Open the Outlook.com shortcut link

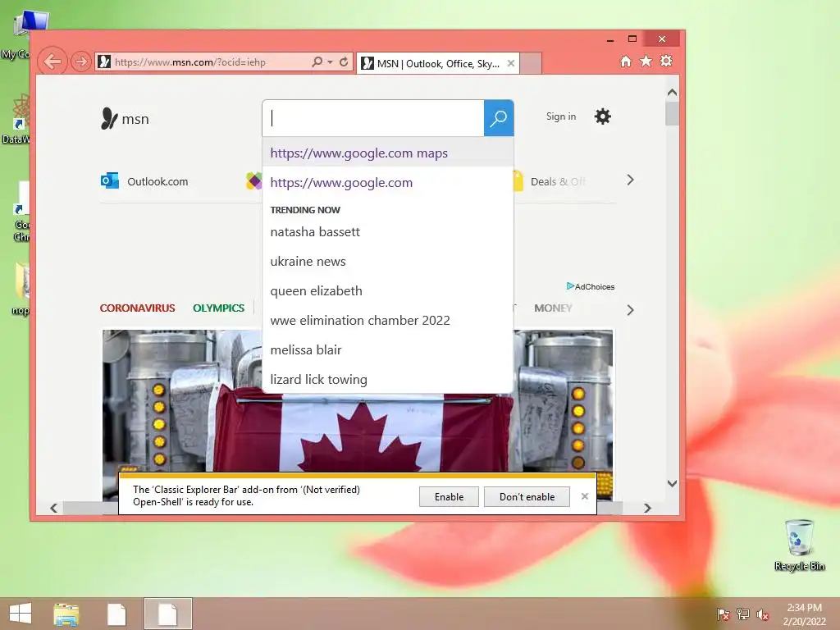157,181
